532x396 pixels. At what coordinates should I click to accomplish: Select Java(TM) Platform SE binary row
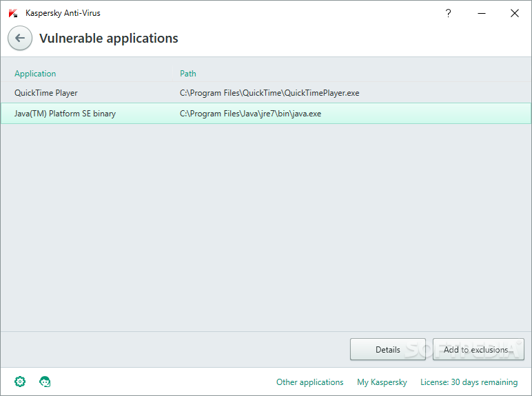click(x=266, y=113)
